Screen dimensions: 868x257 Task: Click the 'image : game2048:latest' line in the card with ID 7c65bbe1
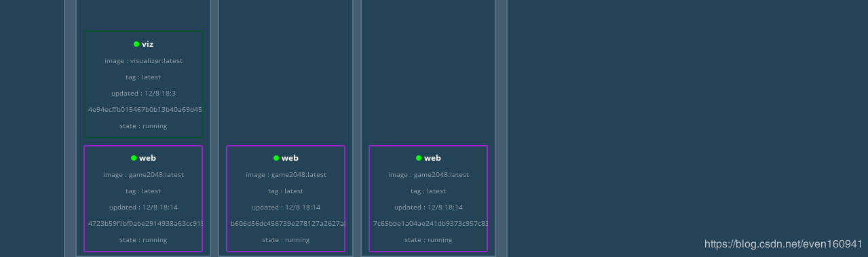pyautogui.click(x=428, y=175)
